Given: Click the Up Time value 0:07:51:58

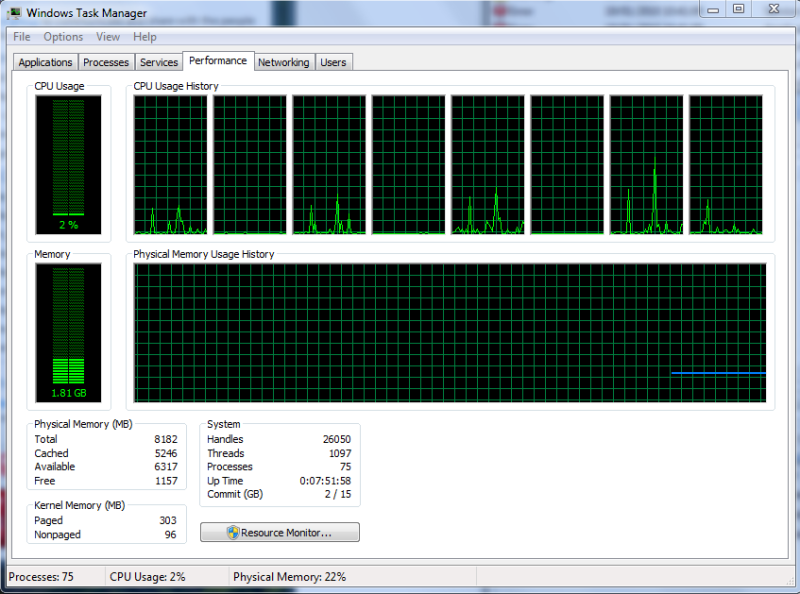Looking at the screenshot, I should (325, 481).
